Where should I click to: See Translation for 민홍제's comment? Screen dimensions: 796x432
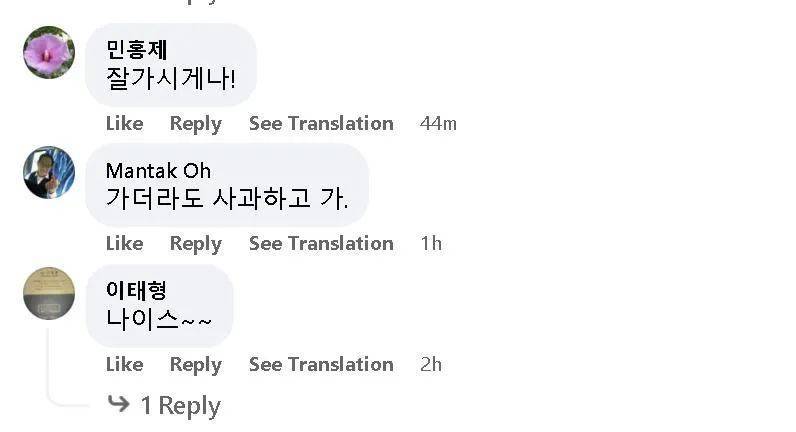point(321,123)
